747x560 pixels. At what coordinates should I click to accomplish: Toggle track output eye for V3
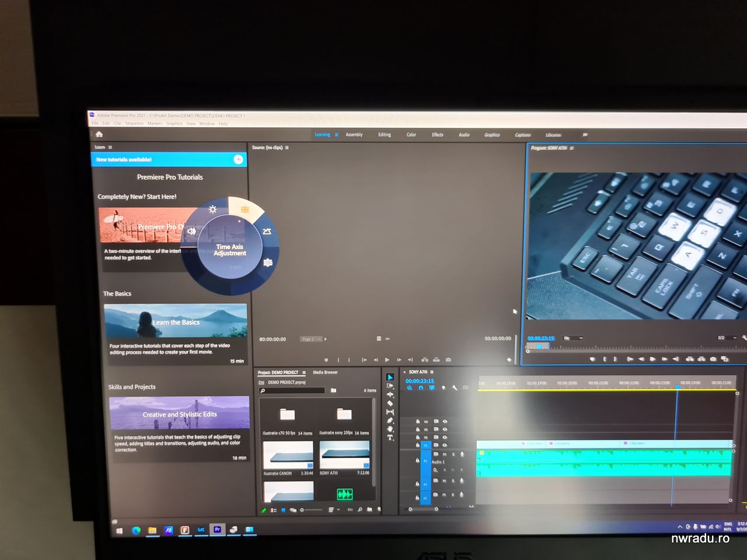445,429
